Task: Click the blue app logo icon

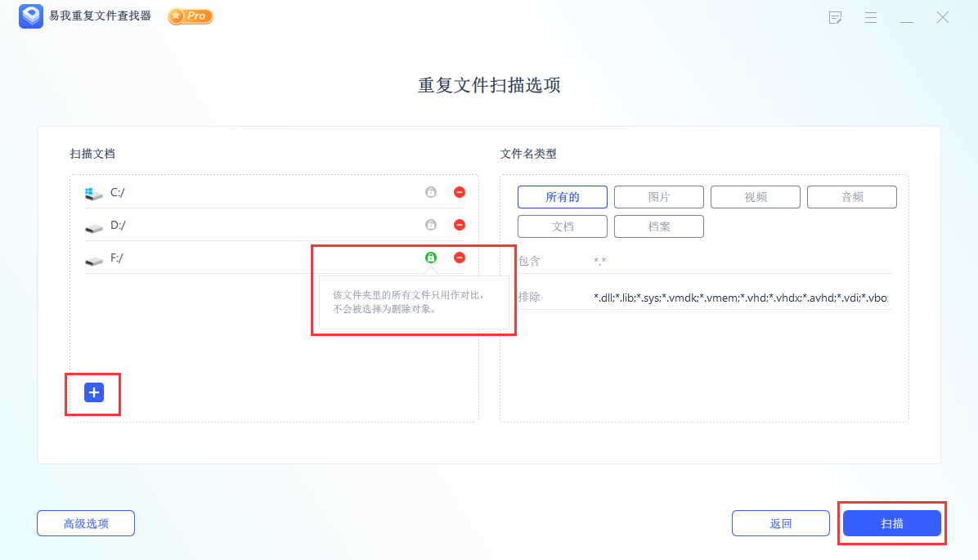Action: coord(30,16)
